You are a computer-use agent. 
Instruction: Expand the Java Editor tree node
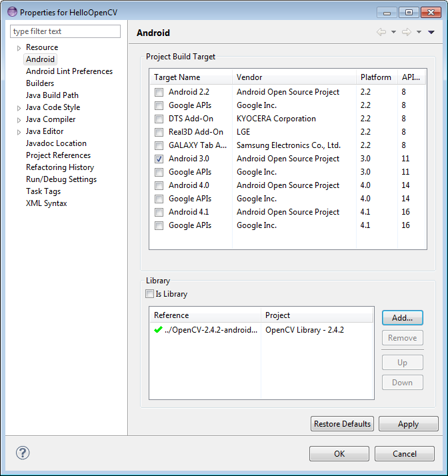click(19, 132)
